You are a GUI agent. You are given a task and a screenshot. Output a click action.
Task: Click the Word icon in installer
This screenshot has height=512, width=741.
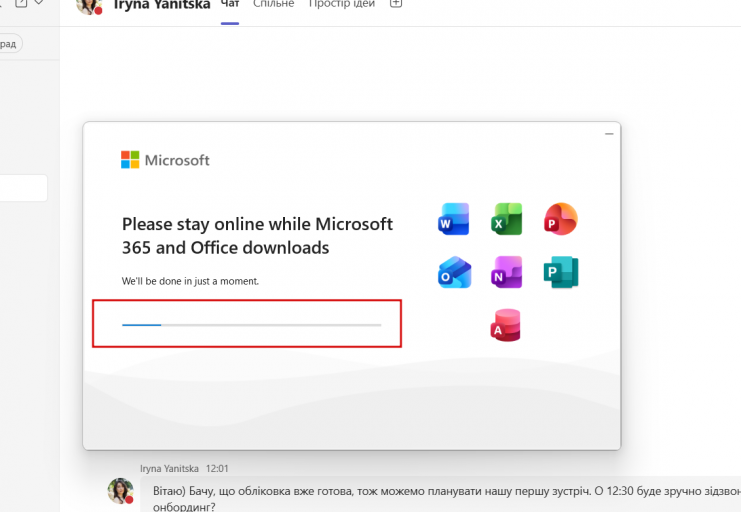[454, 219]
